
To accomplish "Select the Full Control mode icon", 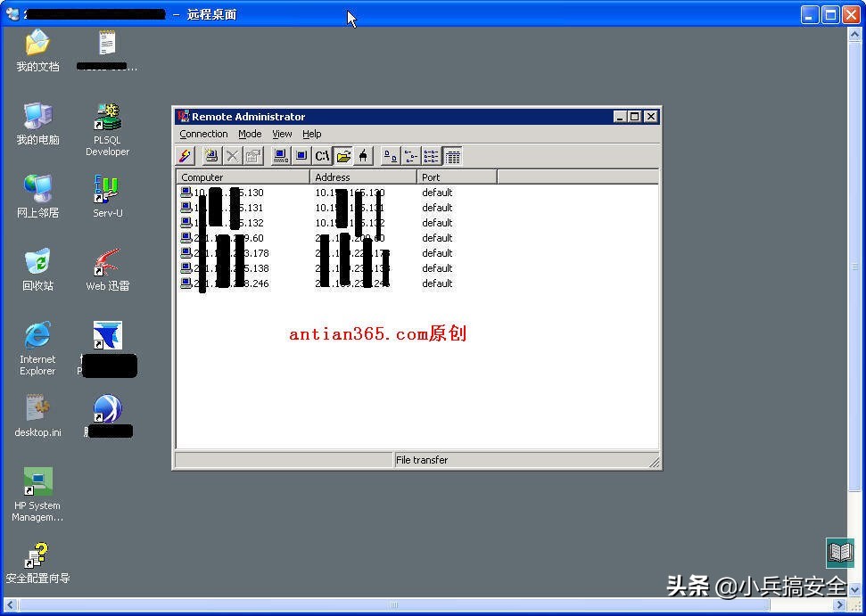I will tap(281, 156).
